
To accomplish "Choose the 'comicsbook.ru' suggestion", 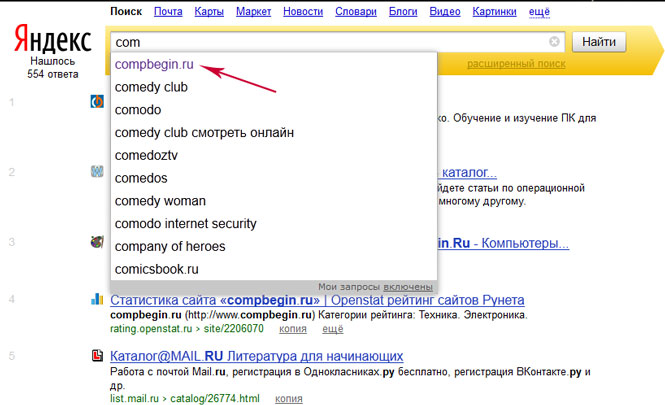I will click(274, 269).
